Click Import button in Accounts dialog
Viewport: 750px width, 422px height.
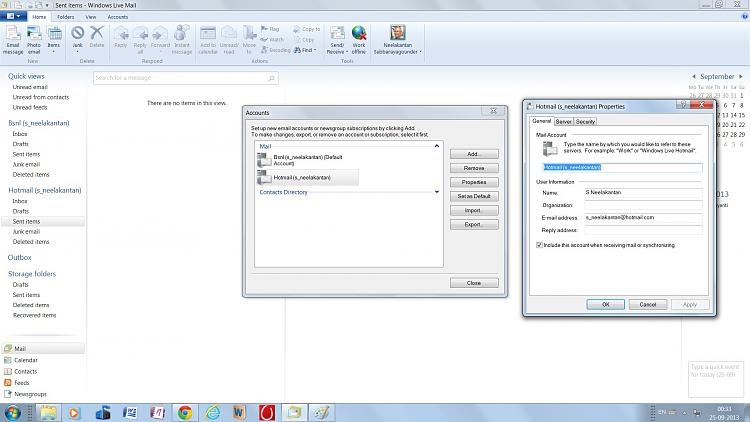click(474, 211)
